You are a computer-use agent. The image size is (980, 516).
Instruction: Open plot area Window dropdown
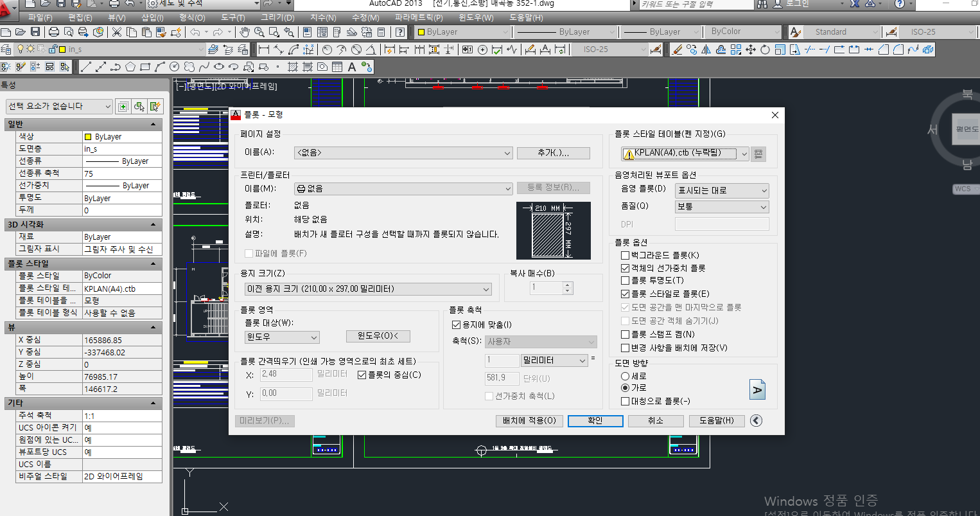point(281,337)
